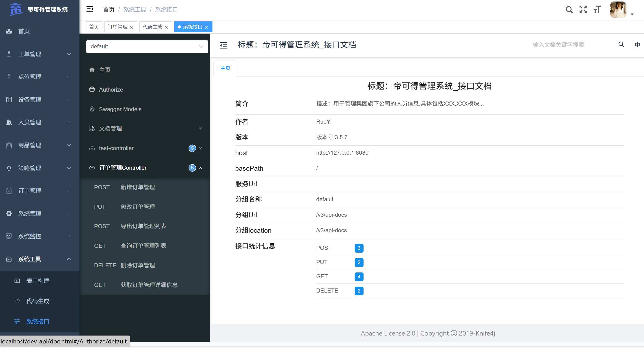Screen dimensions: 644x348
Task: Click the doc keyword search magnifier
Action: (622, 45)
